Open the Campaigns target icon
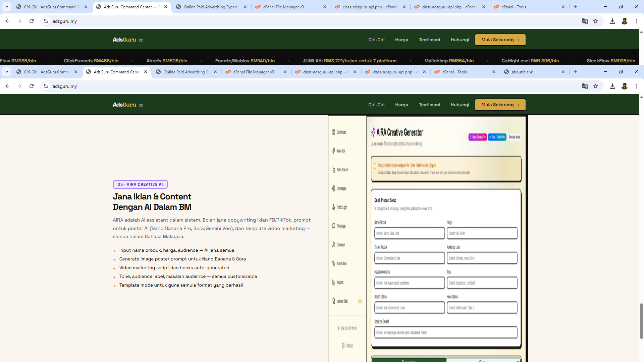This screenshot has height=362, width=644. pyautogui.click(x=334, y=188)
